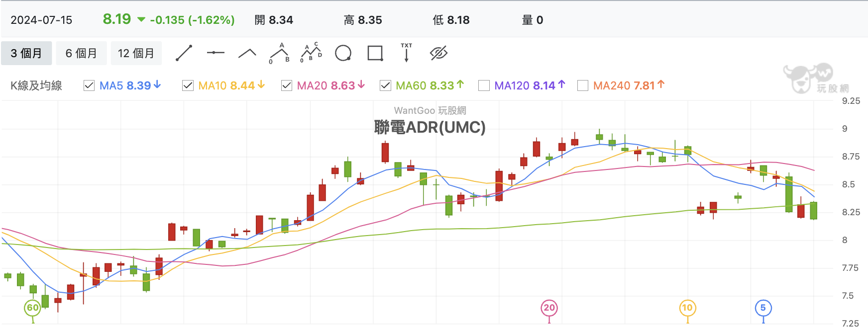
Task: Click the MA120 8.14 label
Action: point(530,85)
